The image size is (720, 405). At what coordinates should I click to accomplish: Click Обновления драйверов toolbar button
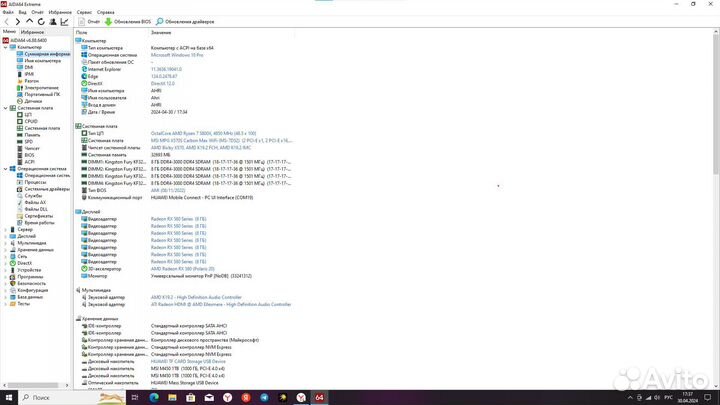[x=185, y=22]
